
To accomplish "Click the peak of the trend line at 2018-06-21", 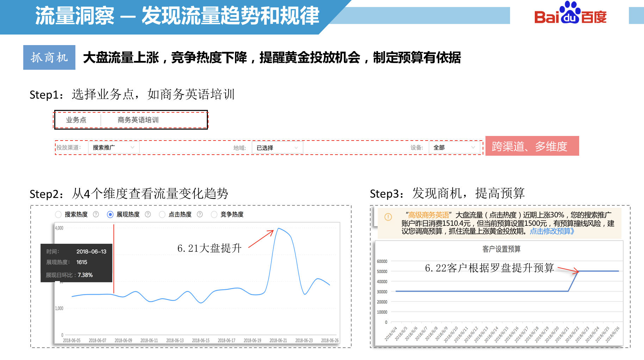I will point(279,228).
